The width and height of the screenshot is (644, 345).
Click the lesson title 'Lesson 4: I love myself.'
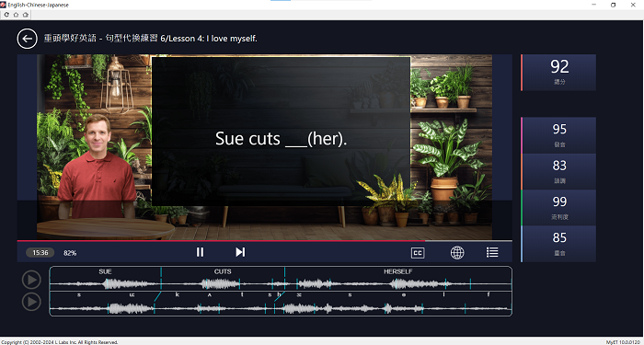213,39
